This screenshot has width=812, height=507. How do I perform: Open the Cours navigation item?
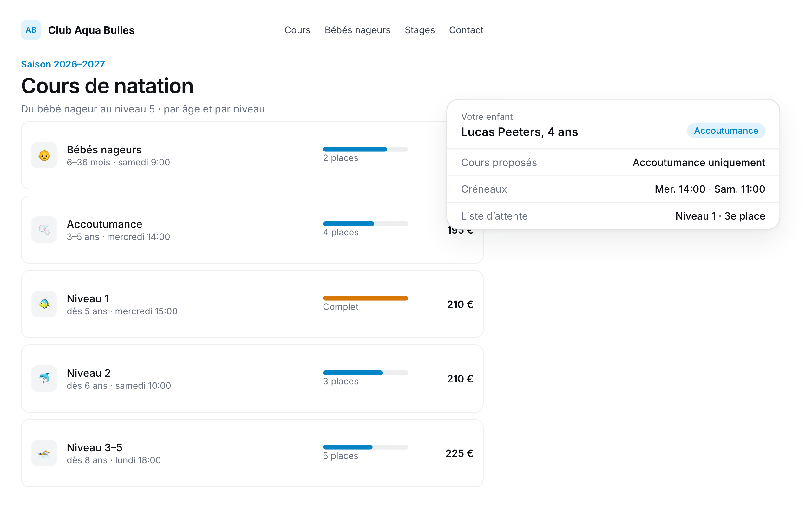point(297,30)
